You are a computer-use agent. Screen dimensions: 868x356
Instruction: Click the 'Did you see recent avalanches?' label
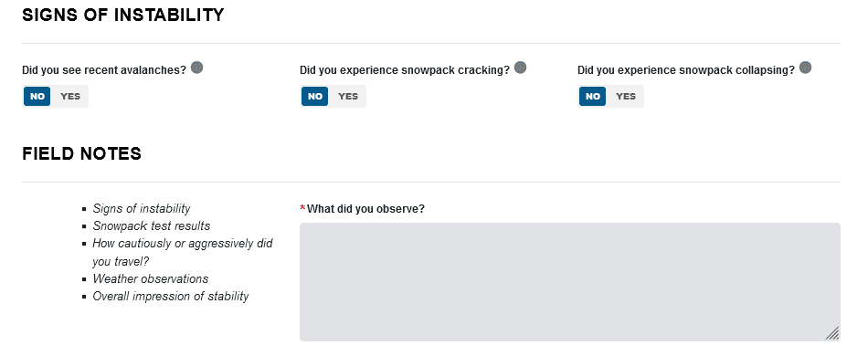pos(104,70)
